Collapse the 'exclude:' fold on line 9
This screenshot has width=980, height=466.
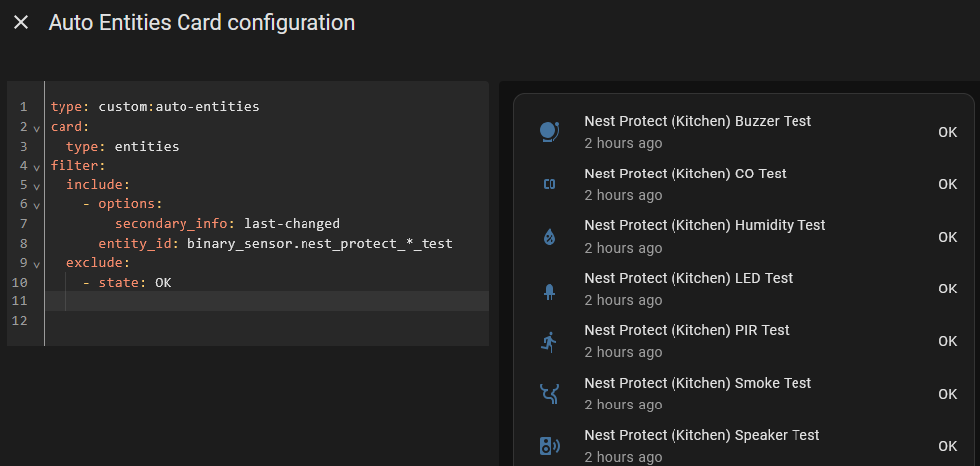(x=37, y=264)
